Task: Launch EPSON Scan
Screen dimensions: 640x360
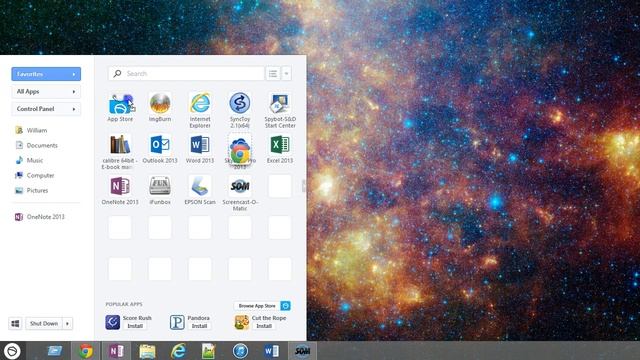Action: (x=200, y=186)
